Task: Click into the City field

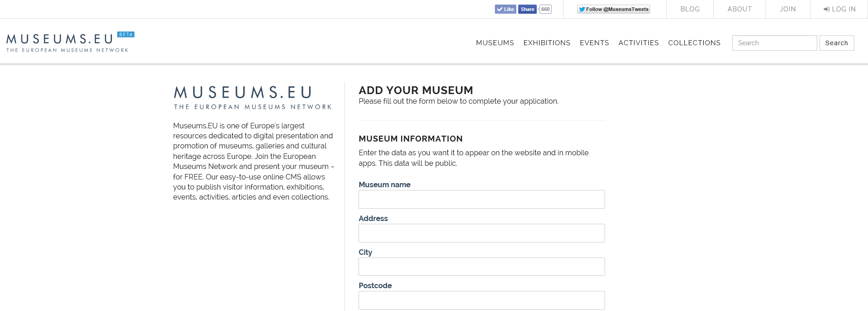Action: click(482, 267)
